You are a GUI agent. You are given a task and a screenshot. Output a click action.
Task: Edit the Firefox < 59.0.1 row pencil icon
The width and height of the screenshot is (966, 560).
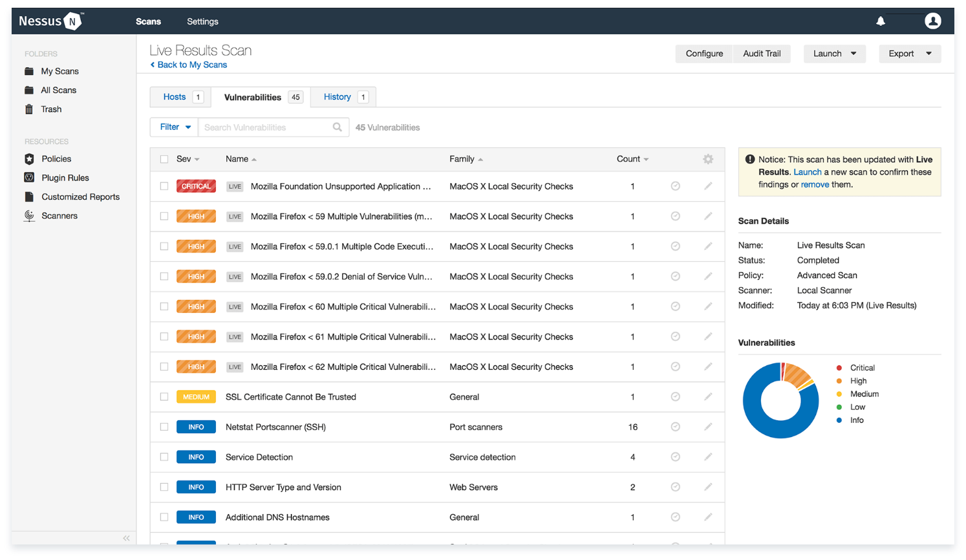[708, 246]
